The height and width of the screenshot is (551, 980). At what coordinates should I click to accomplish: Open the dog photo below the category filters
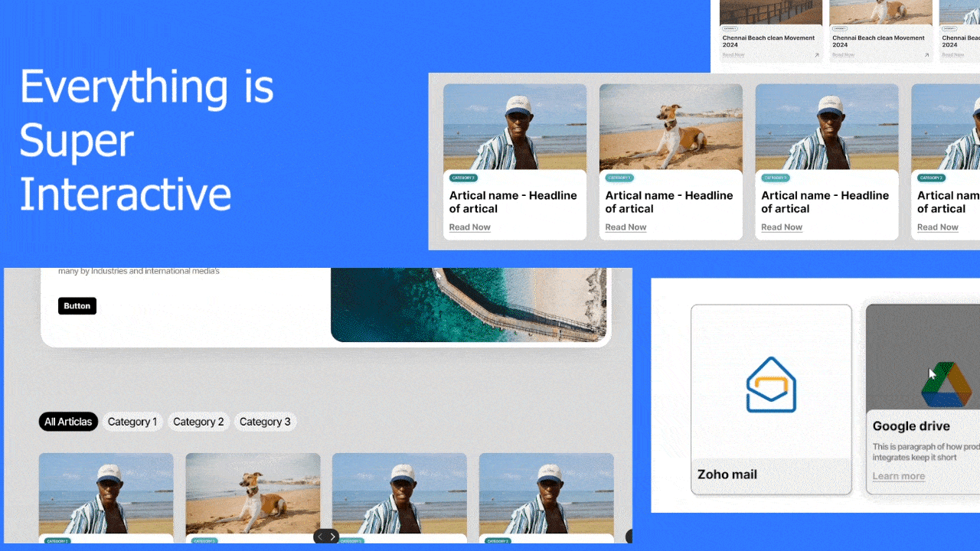[x=253, y=494]
